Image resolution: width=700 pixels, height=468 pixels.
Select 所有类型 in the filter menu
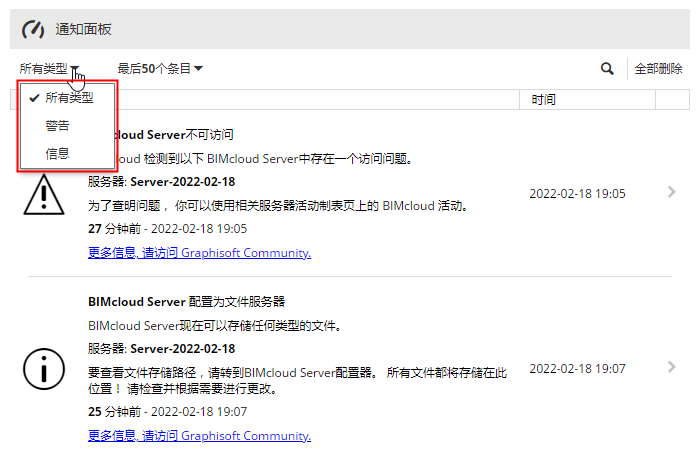(67, 98)
